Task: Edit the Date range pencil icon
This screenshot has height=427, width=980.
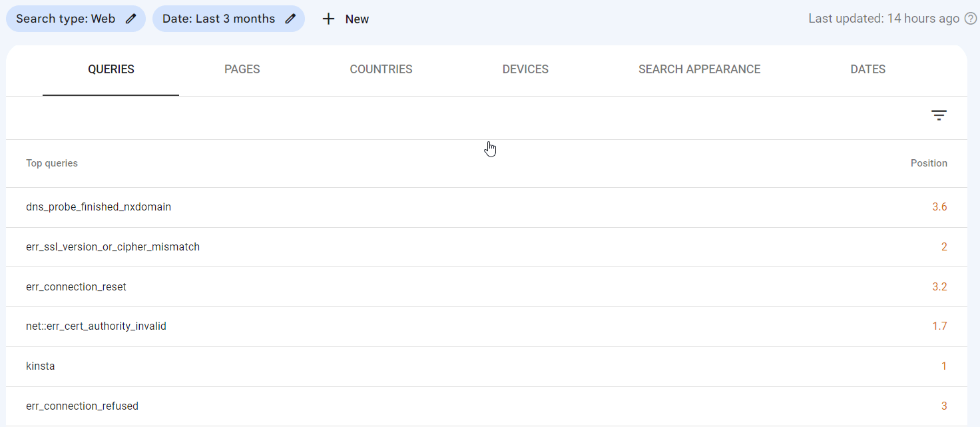Action: pyautogui.click(x=290, y=18)
